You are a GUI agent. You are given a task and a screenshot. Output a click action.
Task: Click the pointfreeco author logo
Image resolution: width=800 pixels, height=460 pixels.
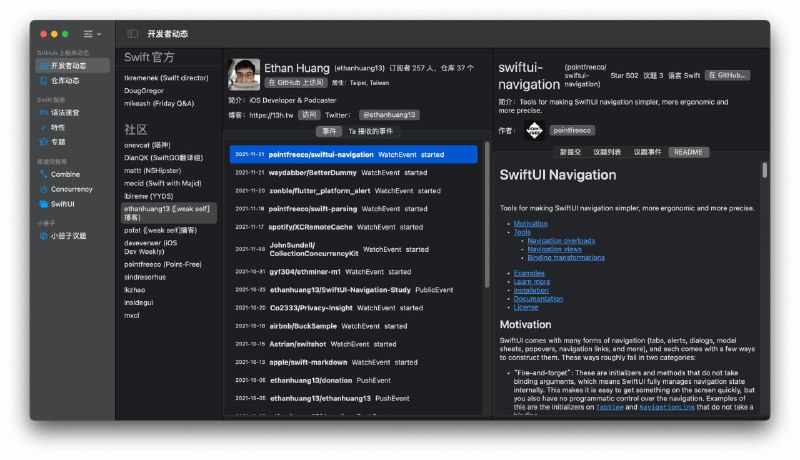pyautogui.click(x=534, y=131)
